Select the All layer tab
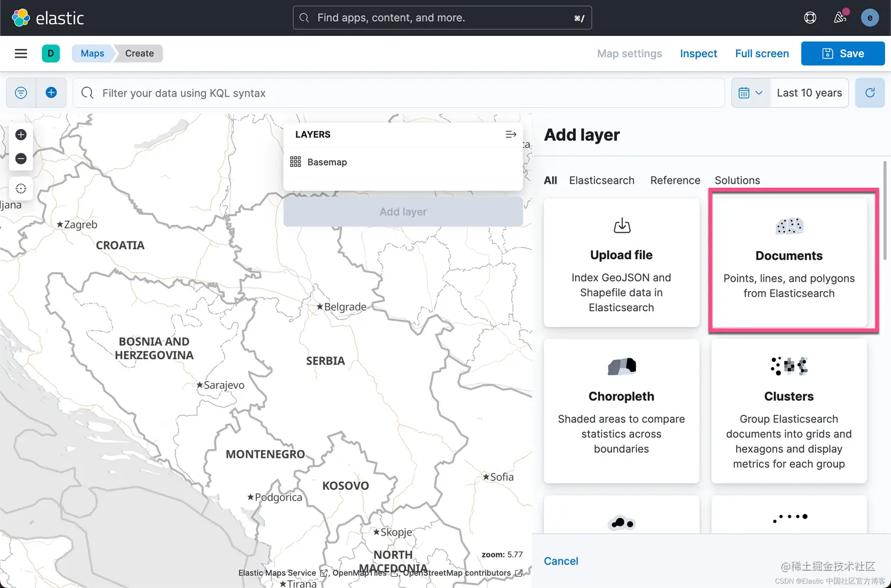The width and height of the screenshot is (891, 588). [550, 180]
